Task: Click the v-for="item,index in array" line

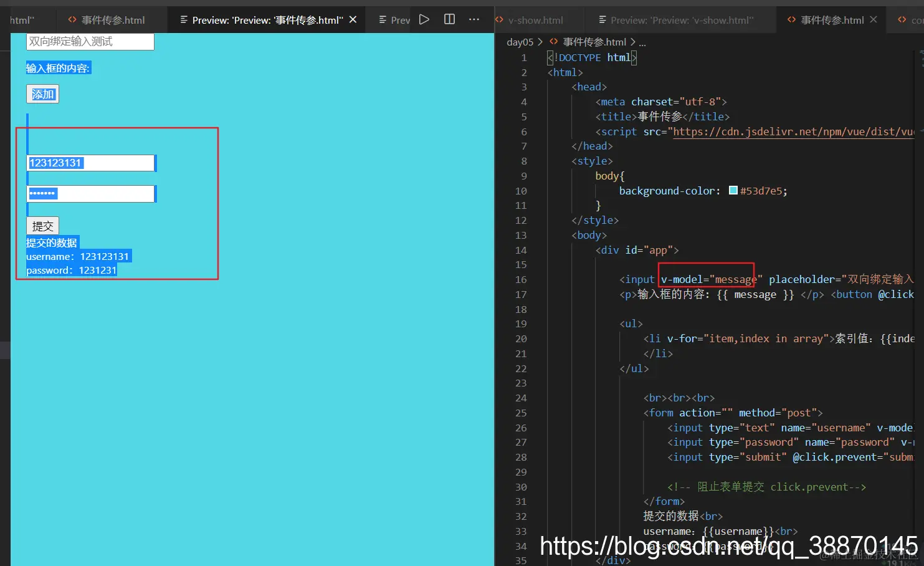Action: coord(779,338)
